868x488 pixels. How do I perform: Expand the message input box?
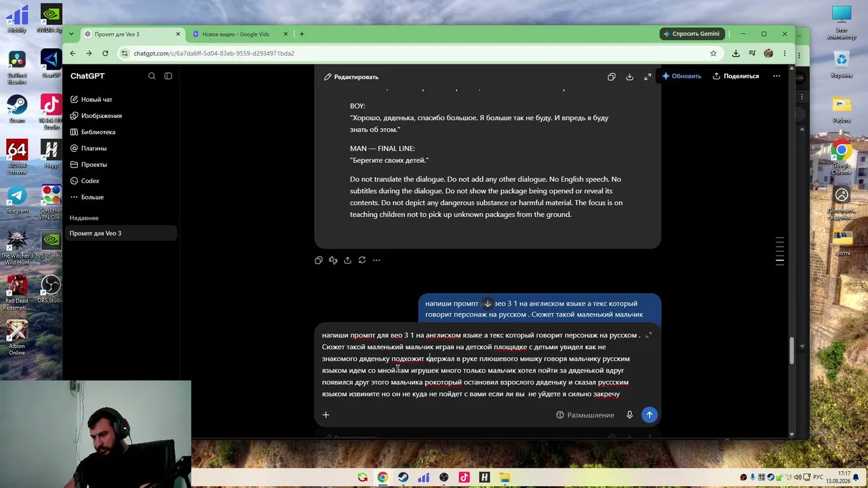click(x=648, y=335)
